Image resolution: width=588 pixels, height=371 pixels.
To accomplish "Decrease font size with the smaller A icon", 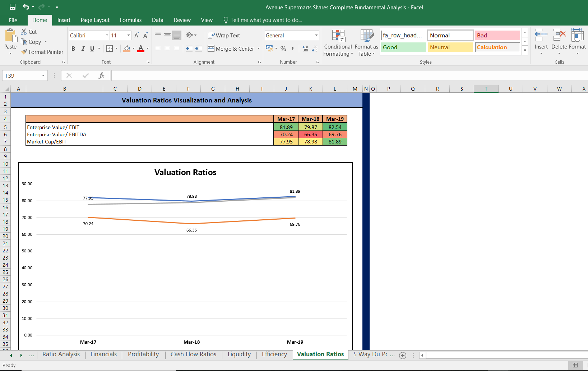I will click(x=145, y=35).
